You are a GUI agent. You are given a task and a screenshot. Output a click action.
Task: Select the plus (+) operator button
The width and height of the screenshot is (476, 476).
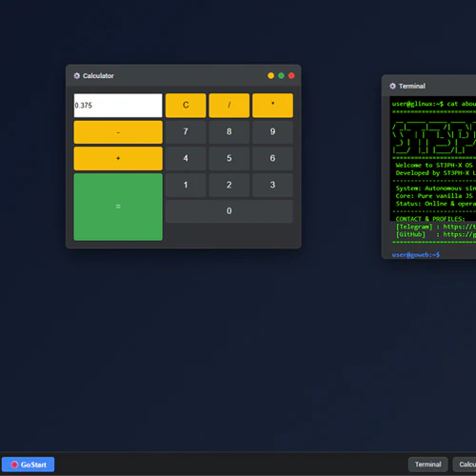[x=118, y=159]
